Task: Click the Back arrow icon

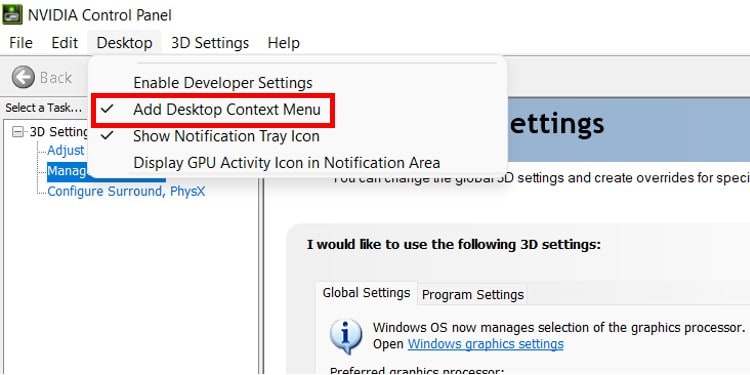Action: tap(23, 77)
